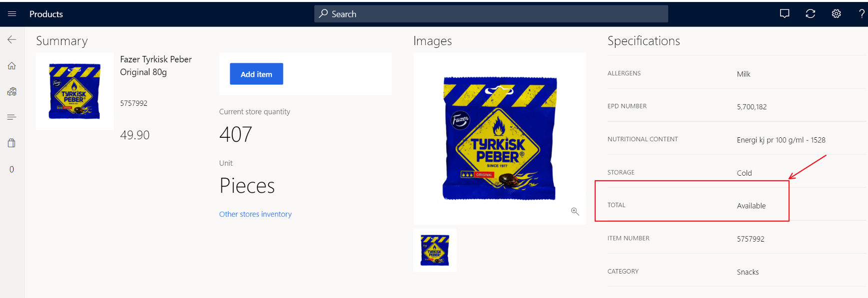
Task: Click the Products title in the header
Action: tap(46, 14)
